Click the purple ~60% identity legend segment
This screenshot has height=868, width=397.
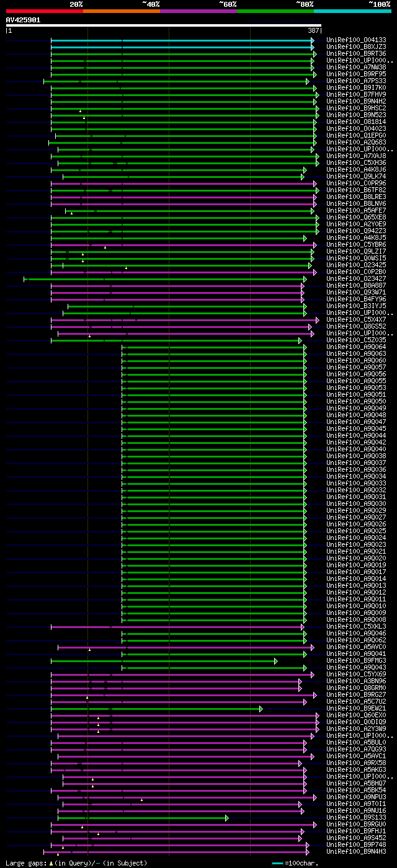[x=198, y=11]
